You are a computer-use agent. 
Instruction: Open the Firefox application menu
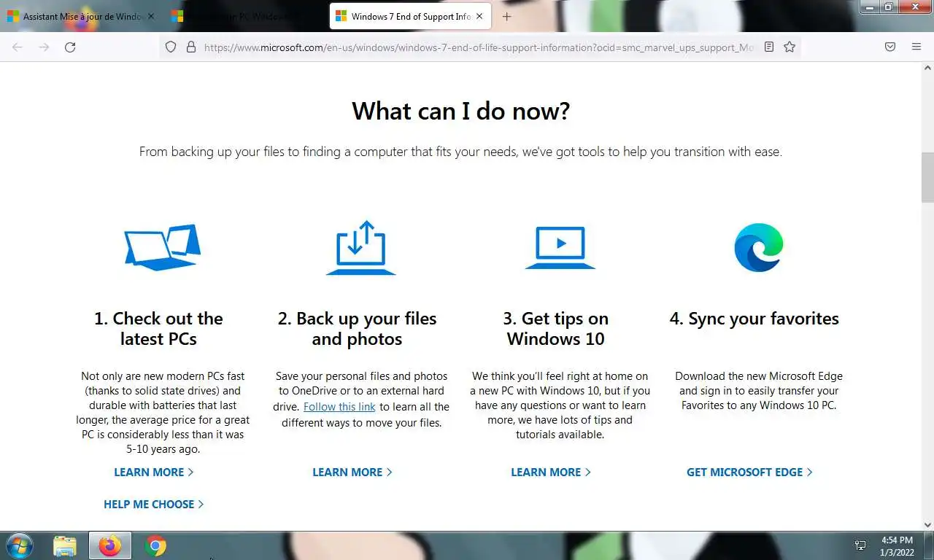pos(916,47)
